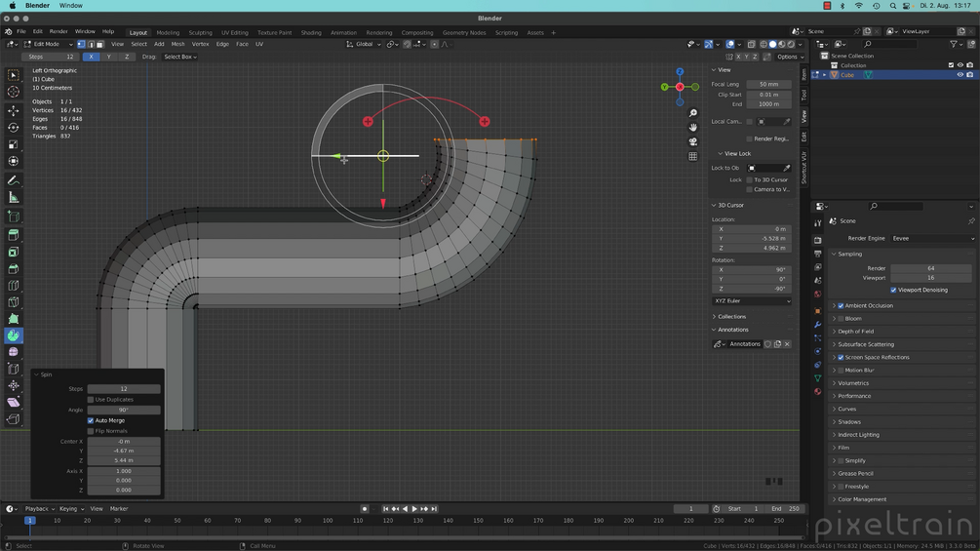Click the Focal Length 50 mm field
The image size is (980, 551).
point(768,84)
